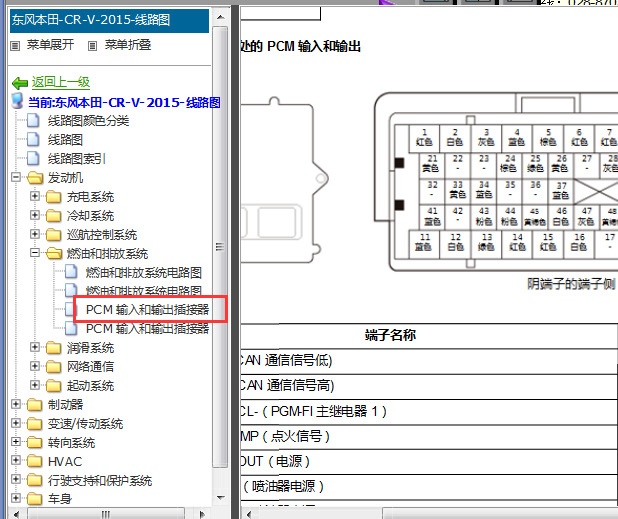Viewport: 618px width, 519px height.
Task: Expand 行驶支持和保护系统 folder
Action: pyautogui.click(x=16, y=479)
